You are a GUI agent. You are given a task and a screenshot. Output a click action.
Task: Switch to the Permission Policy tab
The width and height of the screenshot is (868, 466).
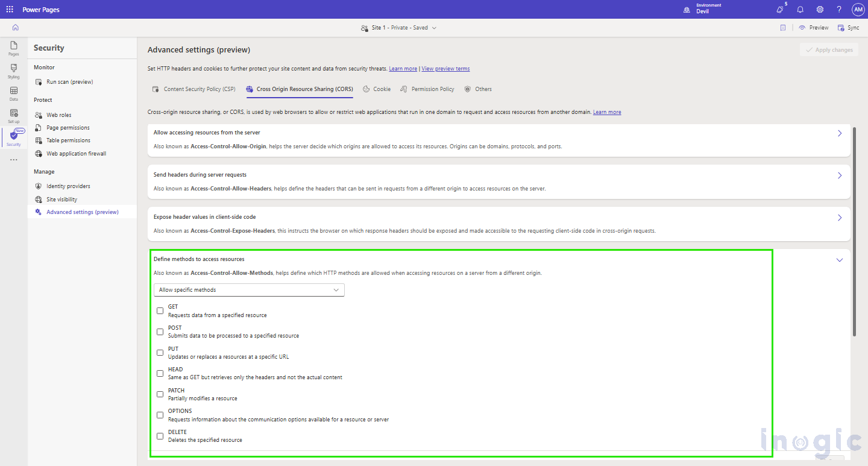pos(427,89)
